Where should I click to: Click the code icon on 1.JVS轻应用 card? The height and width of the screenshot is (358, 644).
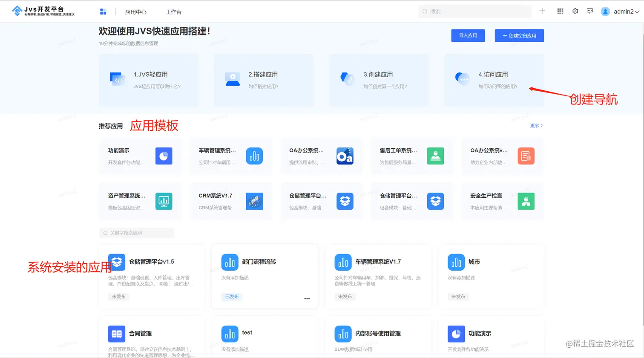point(117,79)
